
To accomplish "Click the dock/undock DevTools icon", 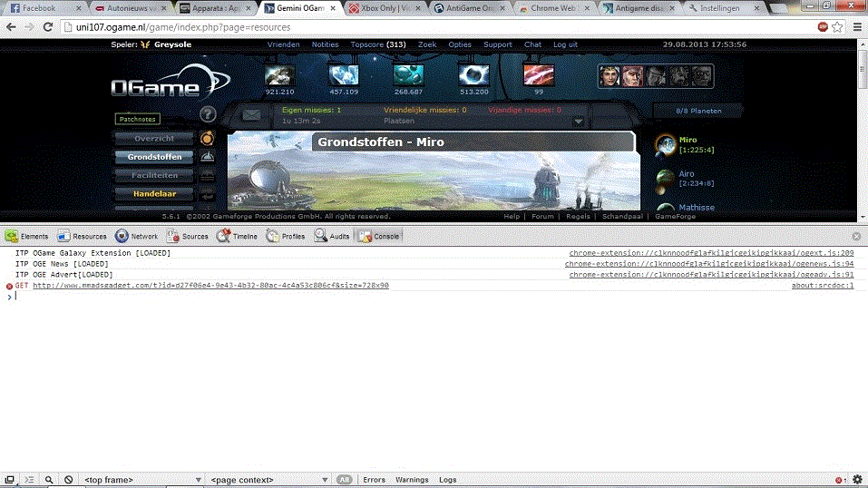I will (x=9, y=480).
